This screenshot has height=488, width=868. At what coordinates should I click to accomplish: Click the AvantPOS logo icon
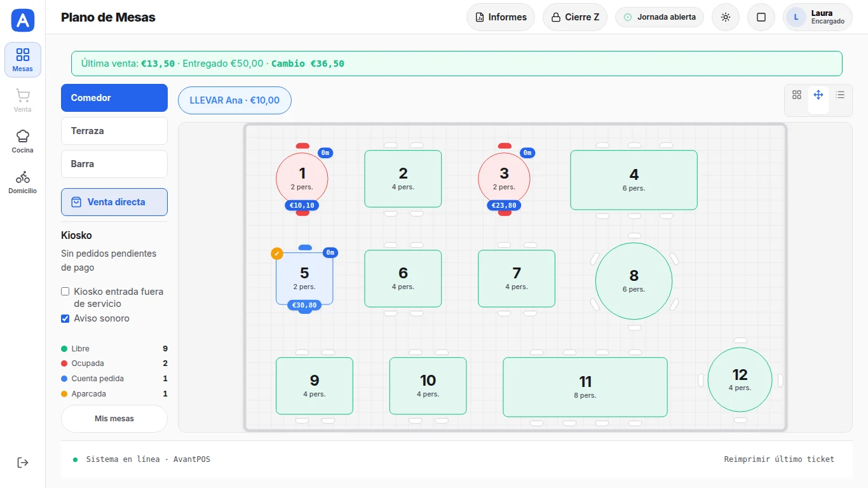[x=23, y=20]
